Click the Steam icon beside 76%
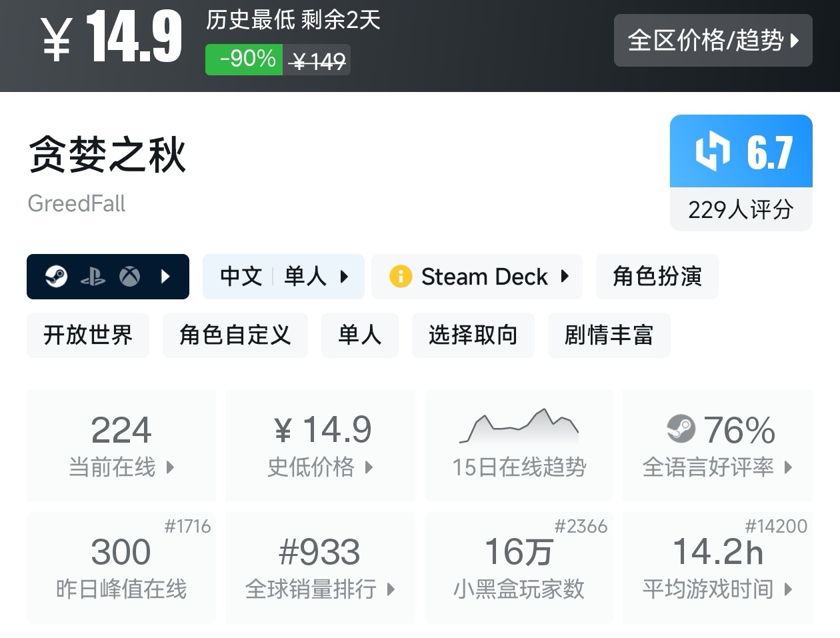 coord(681,429)
